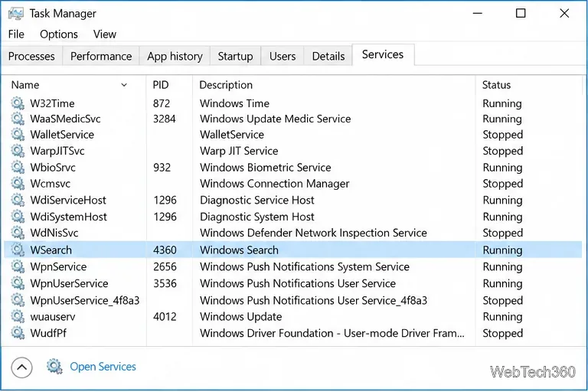Switch to the Details tab
Screen dimensions: 588x392
click(x=328, y=56)
